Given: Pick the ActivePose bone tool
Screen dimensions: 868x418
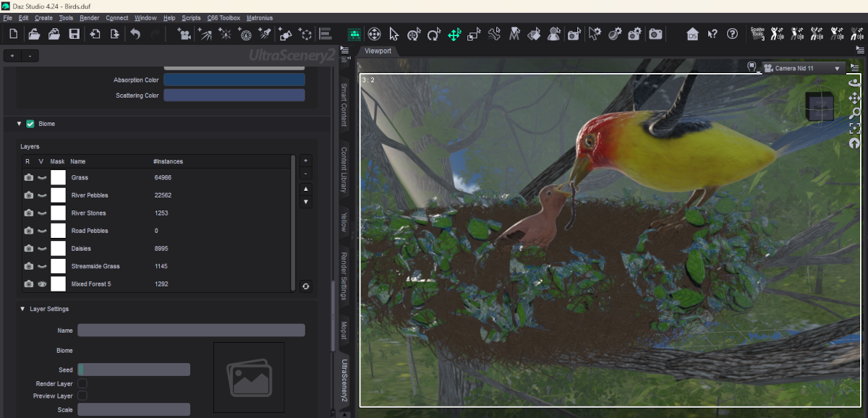Looking at the screenshot, I should coord(495,34).
